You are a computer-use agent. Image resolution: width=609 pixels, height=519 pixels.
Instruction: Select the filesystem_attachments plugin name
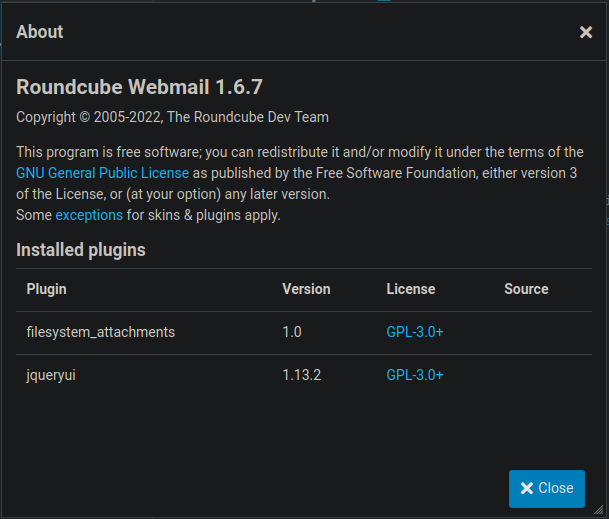pos(101,332)
